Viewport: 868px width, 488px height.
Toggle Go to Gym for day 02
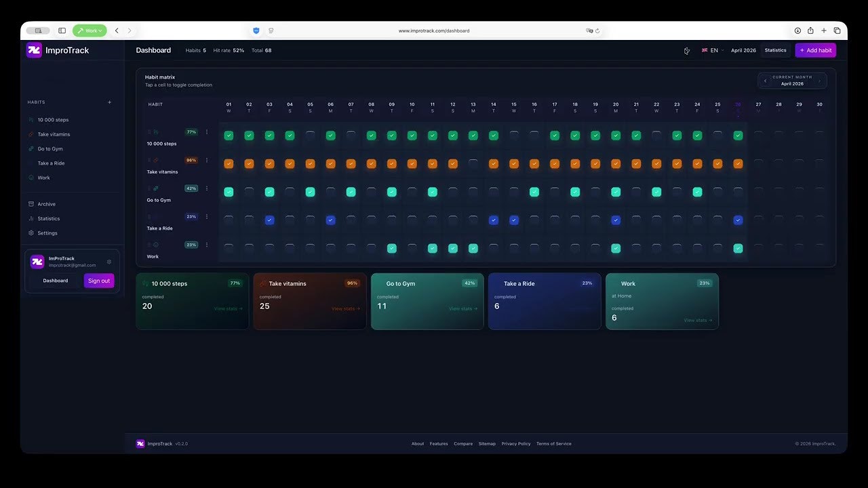pos(249,192)
